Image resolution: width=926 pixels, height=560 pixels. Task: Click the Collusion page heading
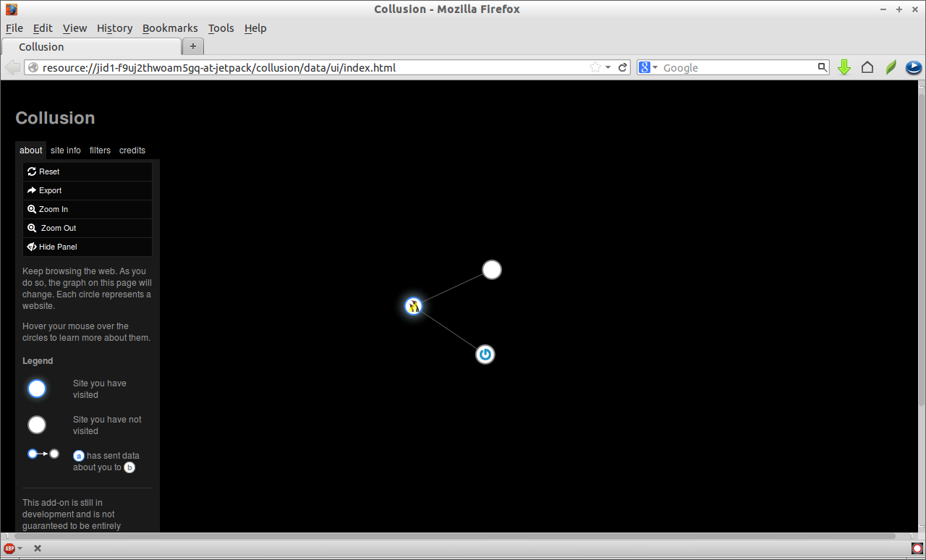pos(55,118)
